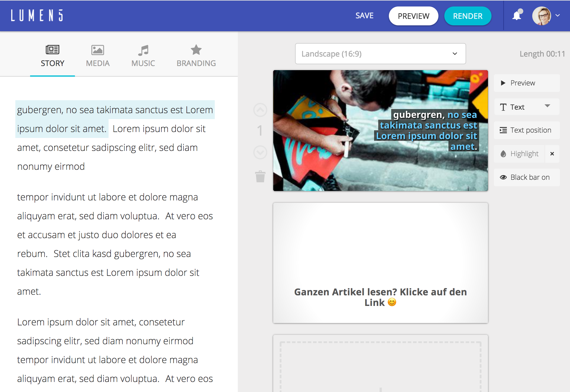Click the Length 00:11 label
The width and height of the screenshot is (570, 392).
point(542,54)
